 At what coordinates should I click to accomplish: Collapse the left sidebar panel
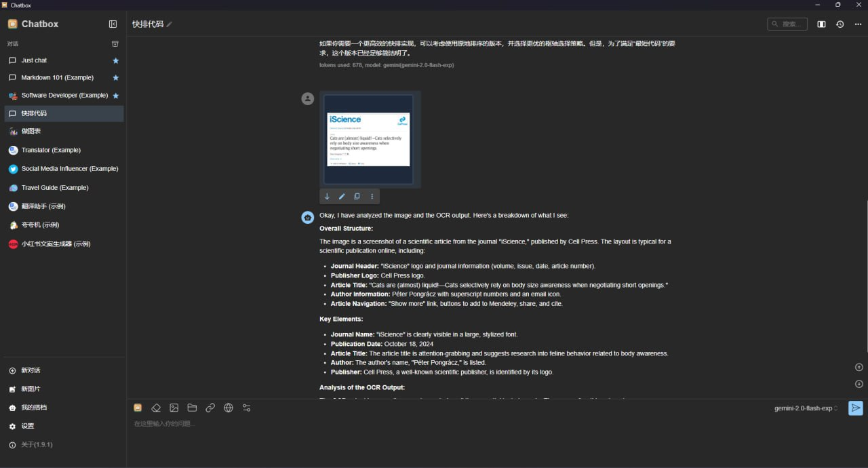(x=113, y=24)
